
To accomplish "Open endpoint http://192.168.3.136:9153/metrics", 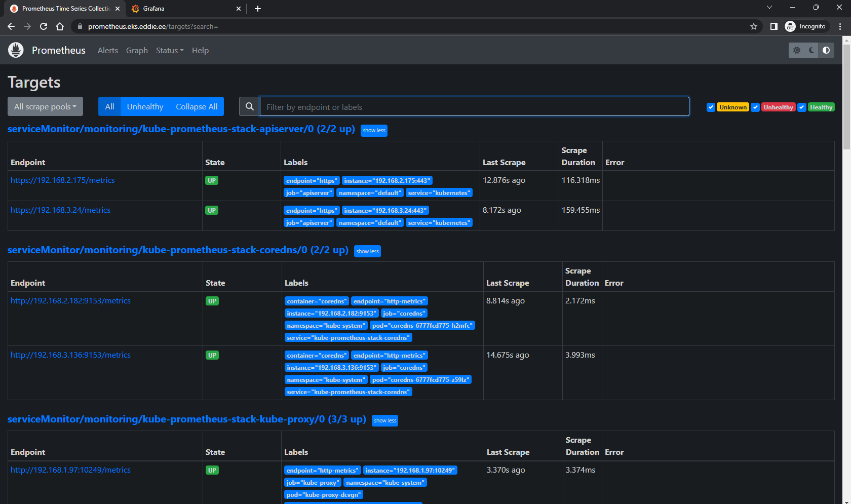I will [70, 355].
